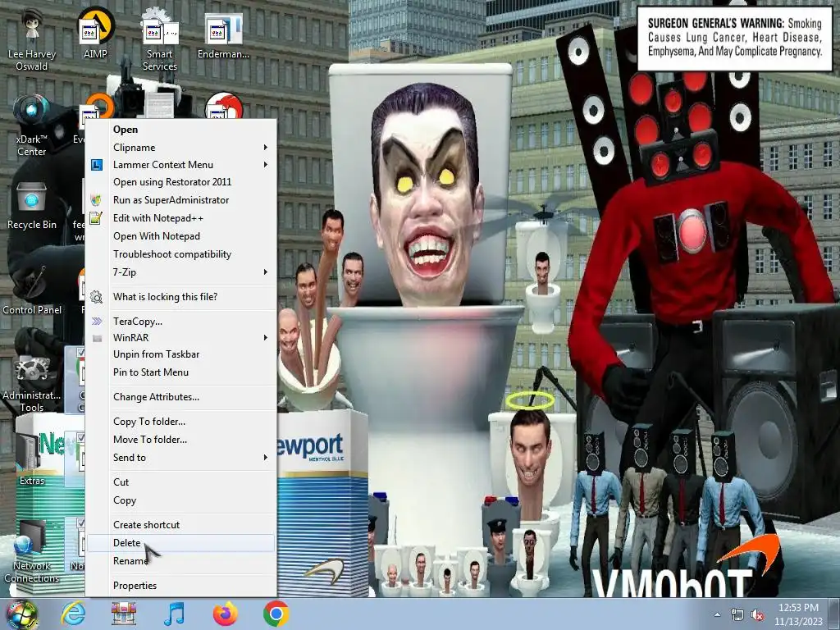The height and width of the screenshot is (630, 840).
Task: Click the network tray icon
Action: click(x=737, y=615)
